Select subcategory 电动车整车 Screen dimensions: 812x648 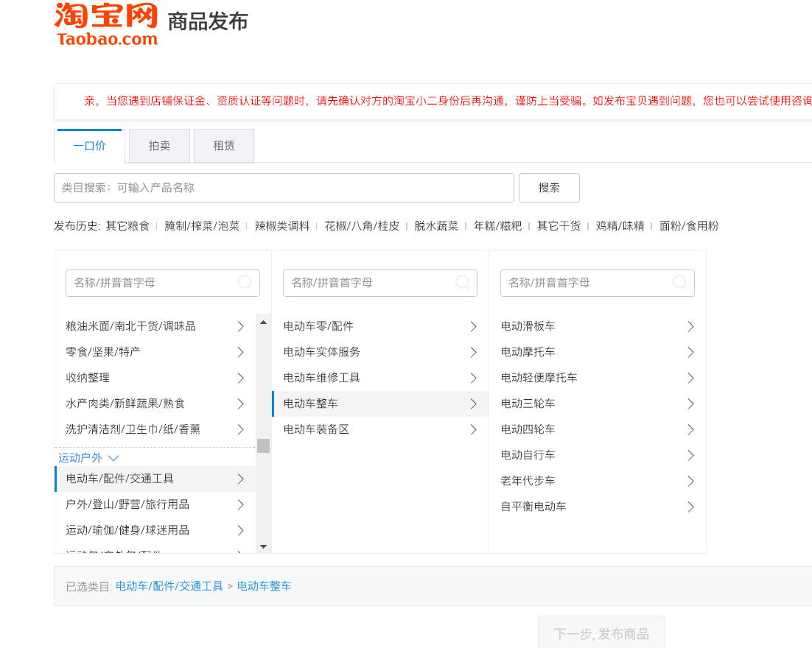380,404
